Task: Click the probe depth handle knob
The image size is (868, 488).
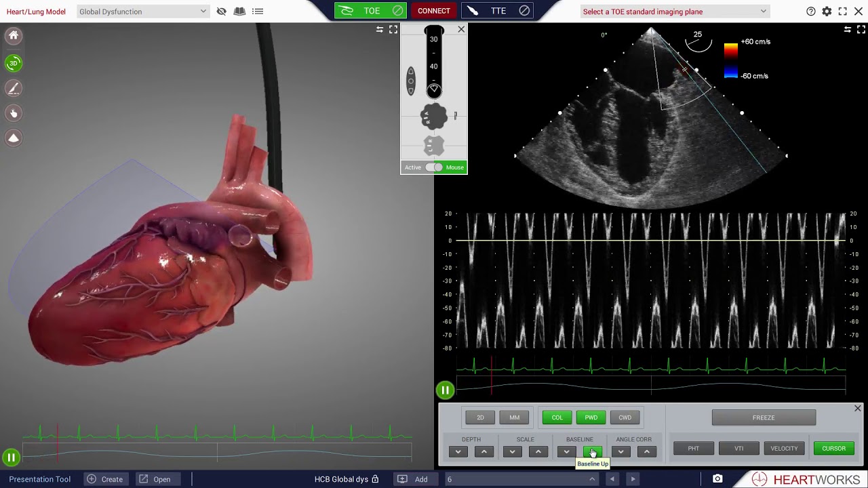Action: point(434,89)
